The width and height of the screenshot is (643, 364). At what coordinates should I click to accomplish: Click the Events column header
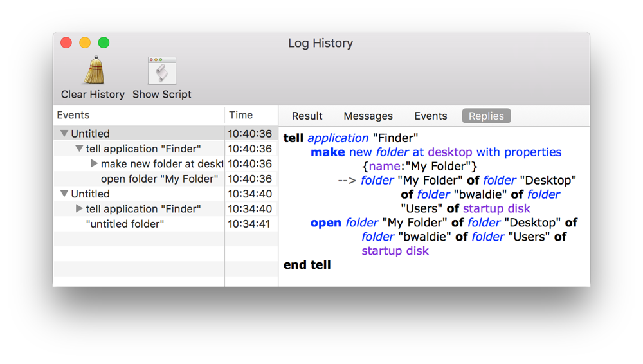(x=139, y=115)
